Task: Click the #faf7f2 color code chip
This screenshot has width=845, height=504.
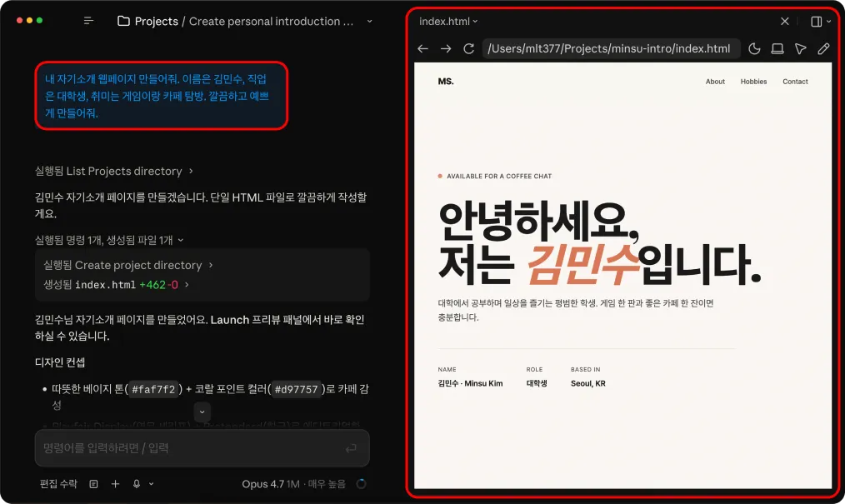Action: pyautogui.click(x=153, y=389)
